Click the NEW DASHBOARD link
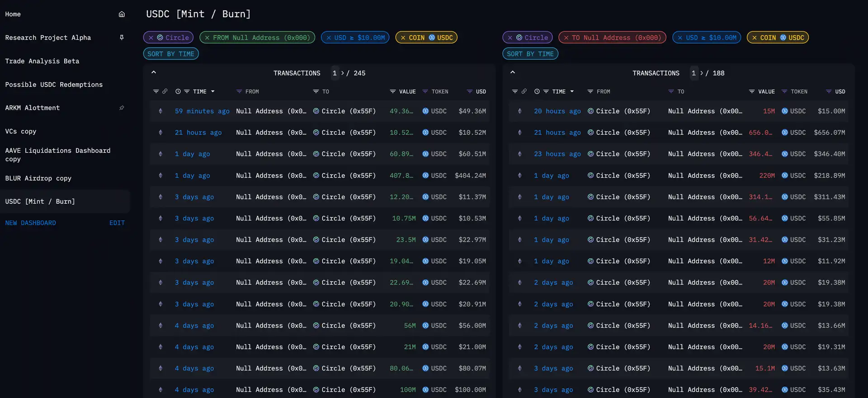This screenshot has height=398, width=868. pyautogui.click(x=31, y=223)
